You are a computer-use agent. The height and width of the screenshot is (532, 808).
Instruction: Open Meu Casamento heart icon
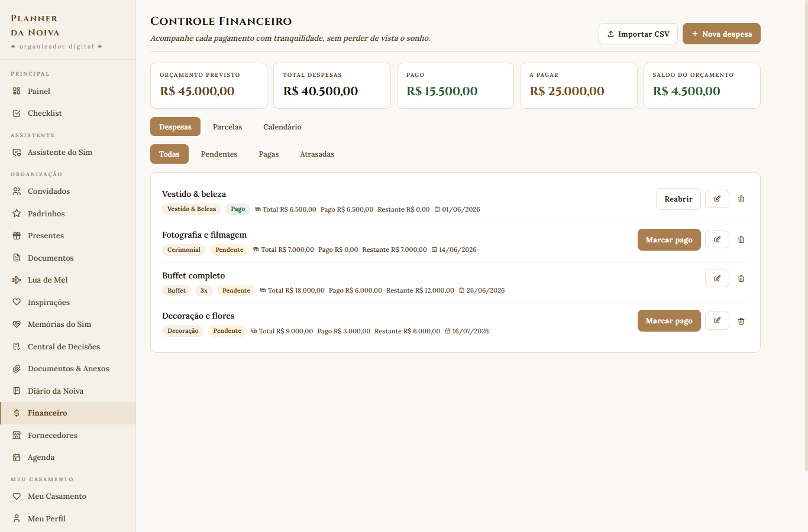pyautogui.click(x=17, y=497)
